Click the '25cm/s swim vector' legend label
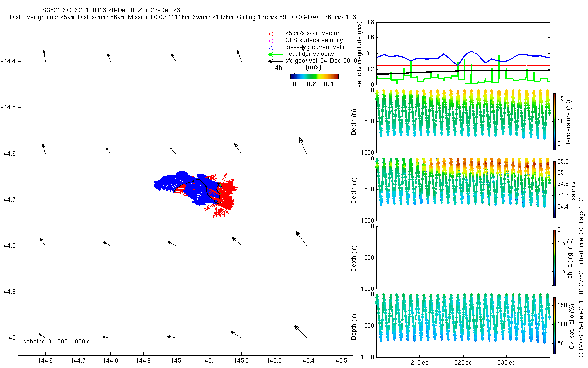Screen dimensions: 588x368 (312, 33)
